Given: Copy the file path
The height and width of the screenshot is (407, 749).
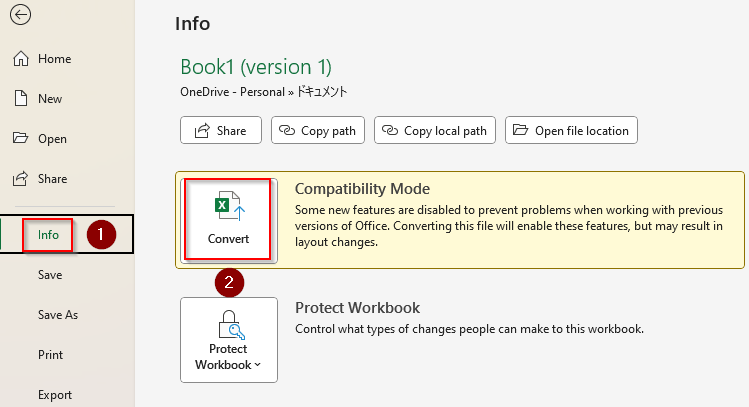Looking at the screenshot, I should tap(318, 130).
